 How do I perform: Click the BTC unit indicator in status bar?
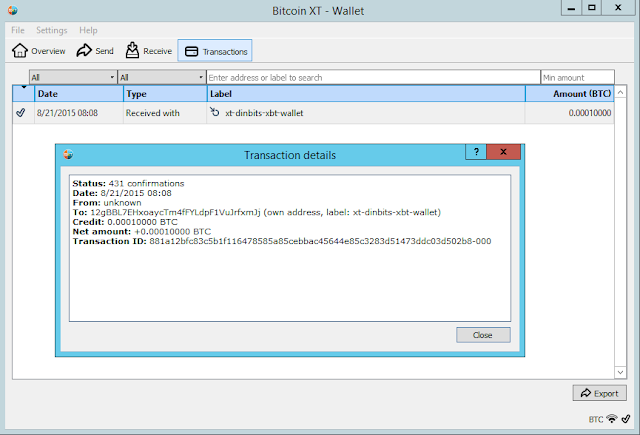click(596, 419)
